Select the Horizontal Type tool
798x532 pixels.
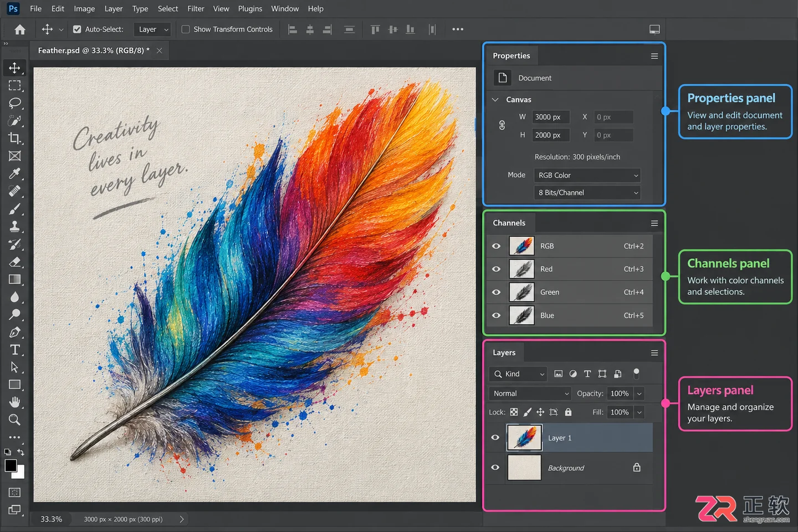(15, 350)
